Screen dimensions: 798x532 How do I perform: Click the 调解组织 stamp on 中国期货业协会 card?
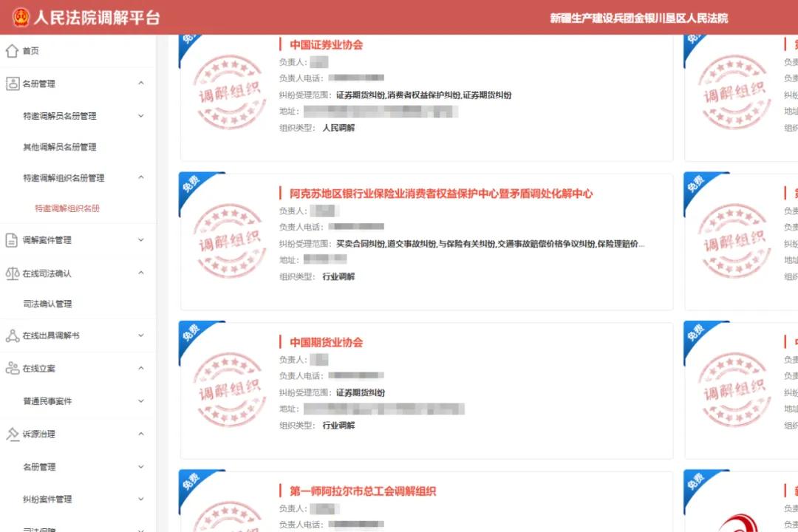pos(230,390)
